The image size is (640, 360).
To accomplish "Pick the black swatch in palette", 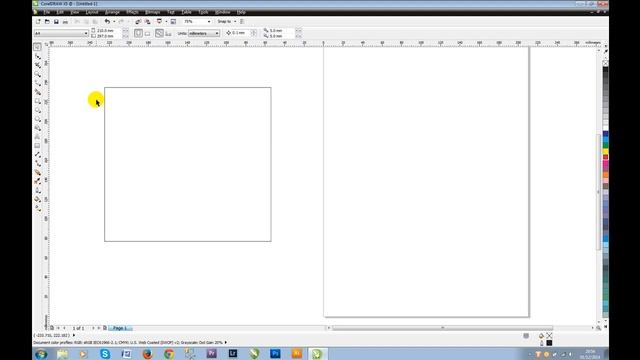I will [606, 69].
